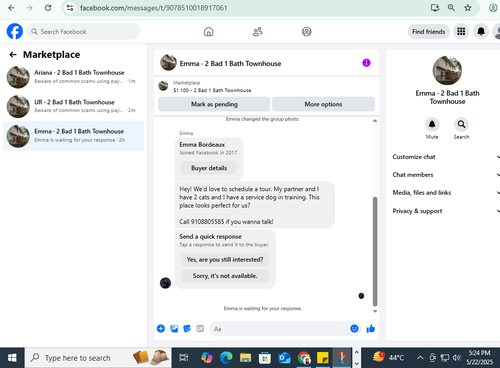This screenshot has width=500, height=368.
Task: Select Emma townhouse conversation in list
Action: click(x=73, y=136)
